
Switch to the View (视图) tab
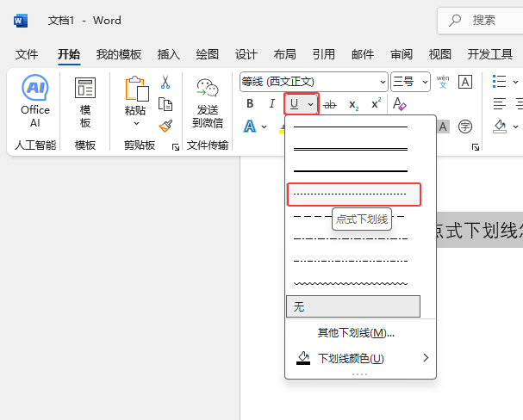440,54
